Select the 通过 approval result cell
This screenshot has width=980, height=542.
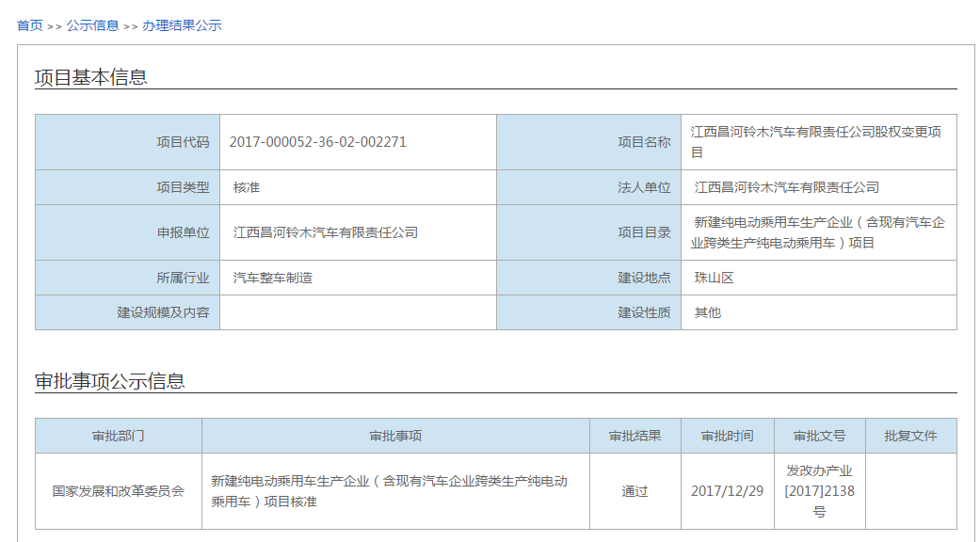click(635, 491)
